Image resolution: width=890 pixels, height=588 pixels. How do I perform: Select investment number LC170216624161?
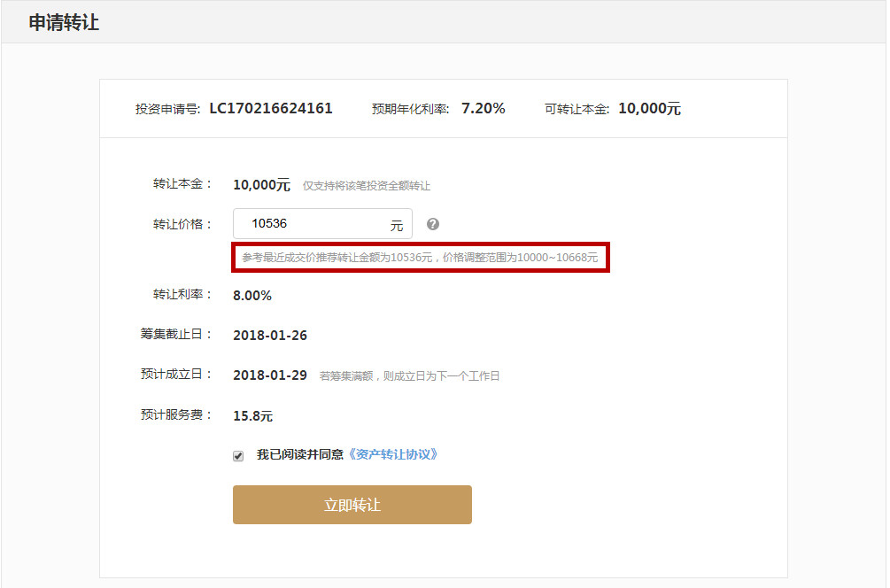(x=271, y=109)
